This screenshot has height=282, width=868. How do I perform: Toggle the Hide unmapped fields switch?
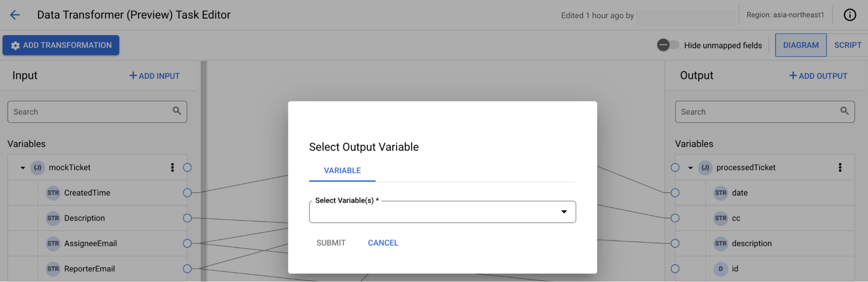pos(667,45)
